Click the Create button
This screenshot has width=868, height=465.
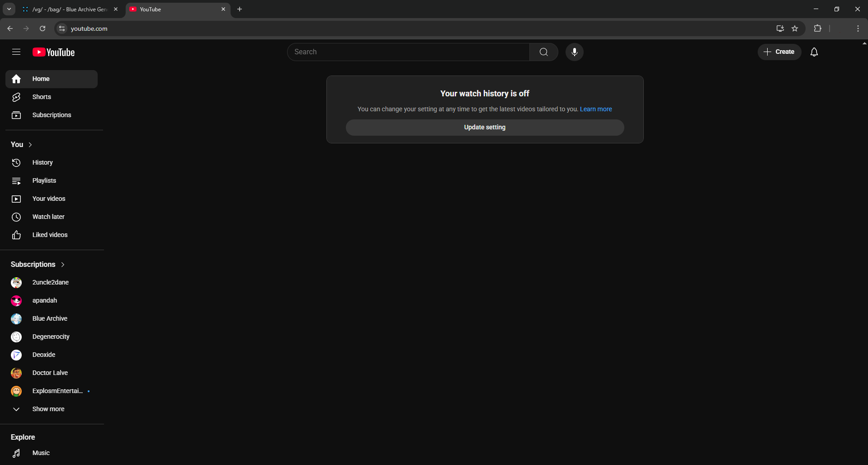pos(779,52)
